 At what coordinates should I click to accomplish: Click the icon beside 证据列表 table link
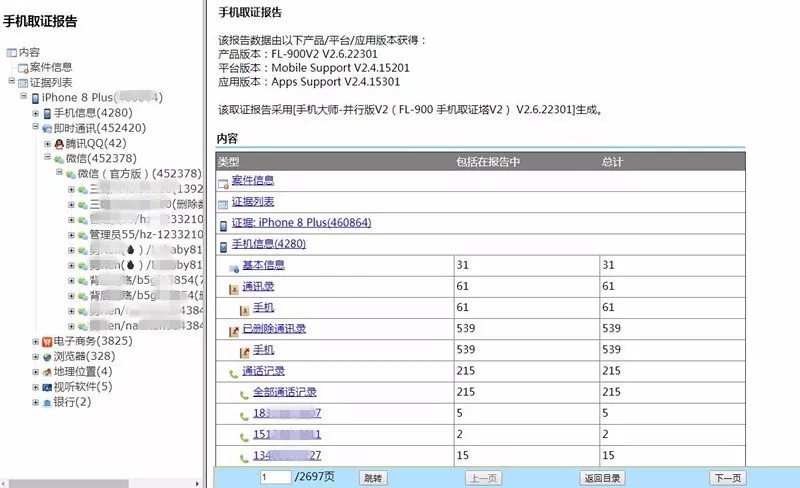click(223, 205)
